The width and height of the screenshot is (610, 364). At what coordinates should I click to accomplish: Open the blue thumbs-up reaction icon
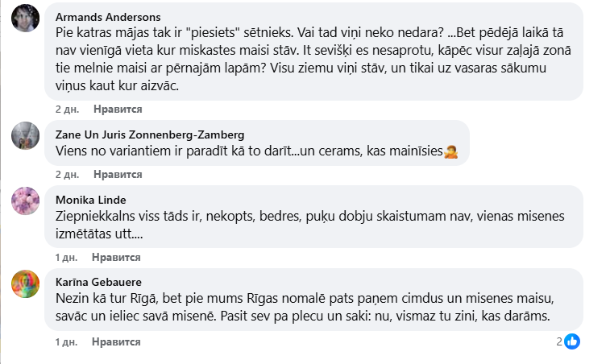coord(571,341)
